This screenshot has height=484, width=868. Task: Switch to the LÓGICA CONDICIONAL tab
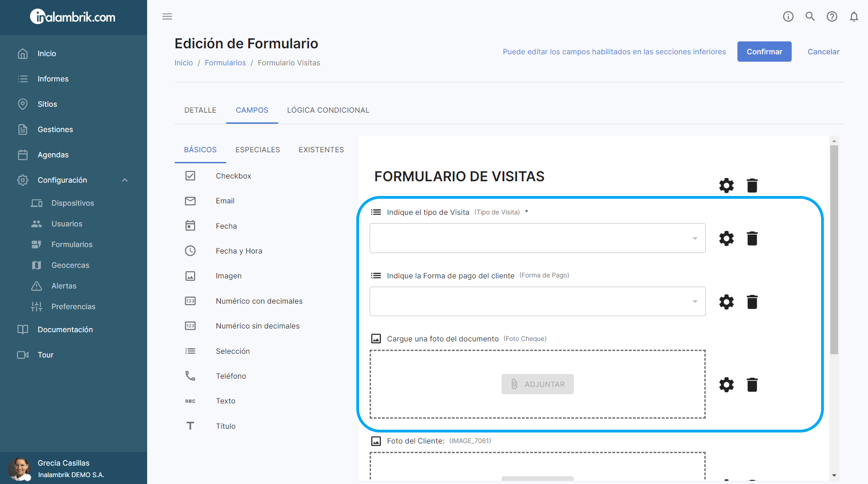(x=328, y=110)
